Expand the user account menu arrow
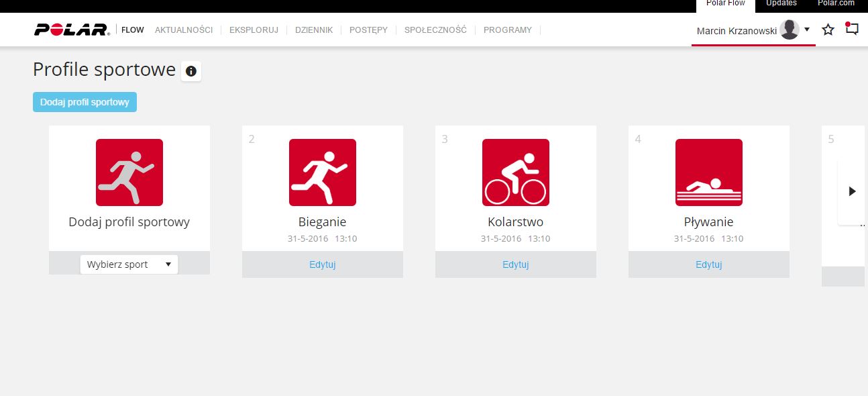 [x=807, y=30]
